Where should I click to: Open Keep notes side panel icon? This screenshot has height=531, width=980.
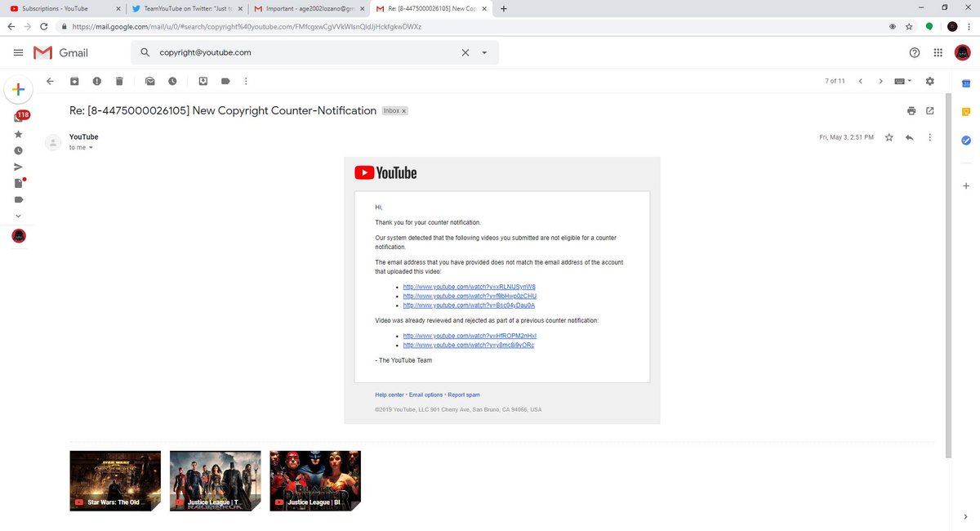click(x=965, y=112)
